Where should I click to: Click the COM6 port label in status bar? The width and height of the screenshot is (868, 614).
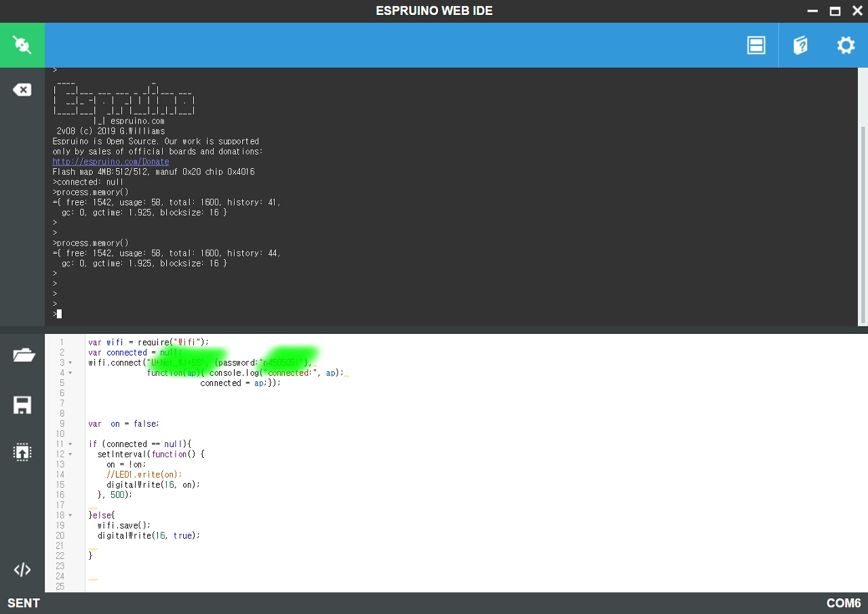[844, 603]
